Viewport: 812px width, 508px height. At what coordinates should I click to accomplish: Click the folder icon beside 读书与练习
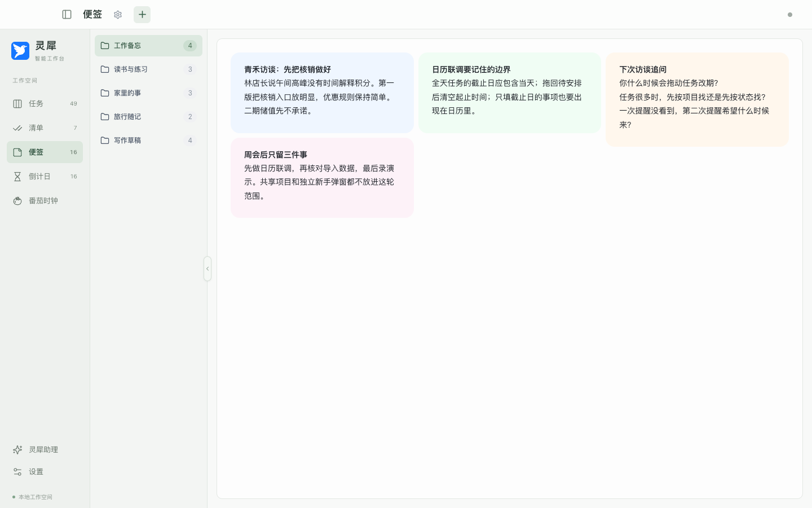105,69
